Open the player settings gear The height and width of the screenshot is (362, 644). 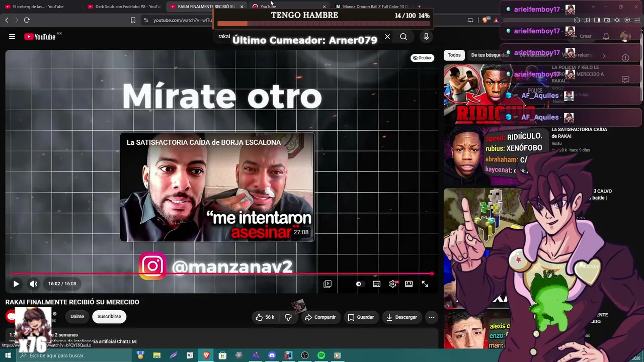(x=393, y=284)
